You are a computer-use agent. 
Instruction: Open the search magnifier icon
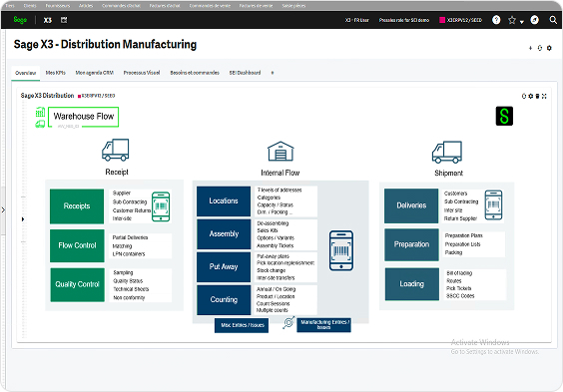[553, 20]
